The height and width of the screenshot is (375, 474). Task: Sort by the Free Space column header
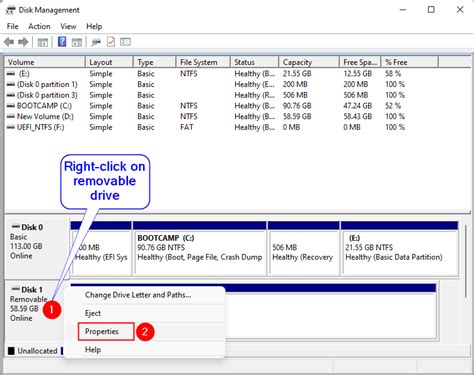pyautogui.click(x=360, y=62)
